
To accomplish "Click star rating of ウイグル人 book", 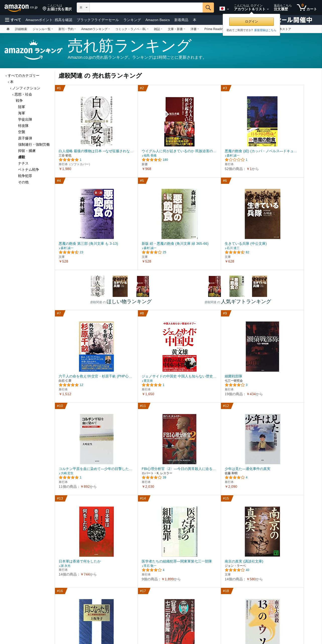I will click(151, 160).
